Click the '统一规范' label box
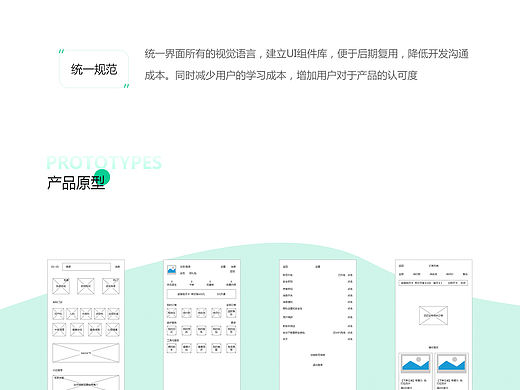This screenshot has height=390, width=520. (x=94, y=69)
